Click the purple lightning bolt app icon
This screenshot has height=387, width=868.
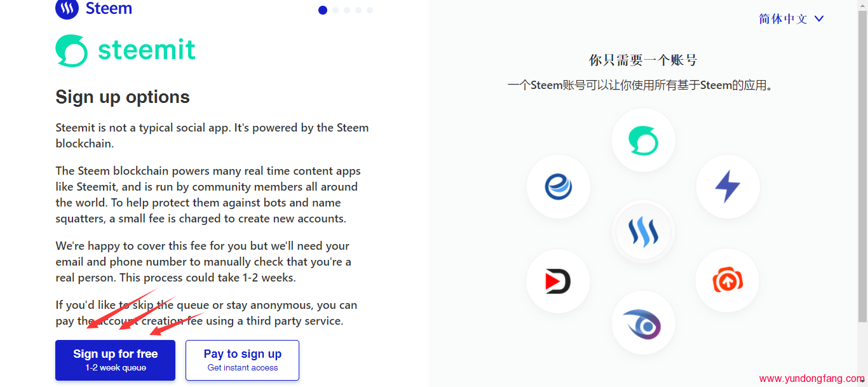tap(728, 187)
